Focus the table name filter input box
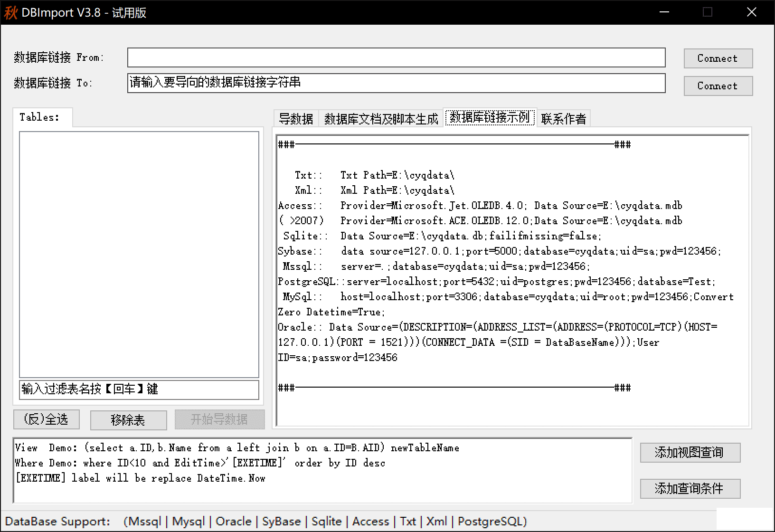This screenshot has height=532, width=775. [139, 389]
